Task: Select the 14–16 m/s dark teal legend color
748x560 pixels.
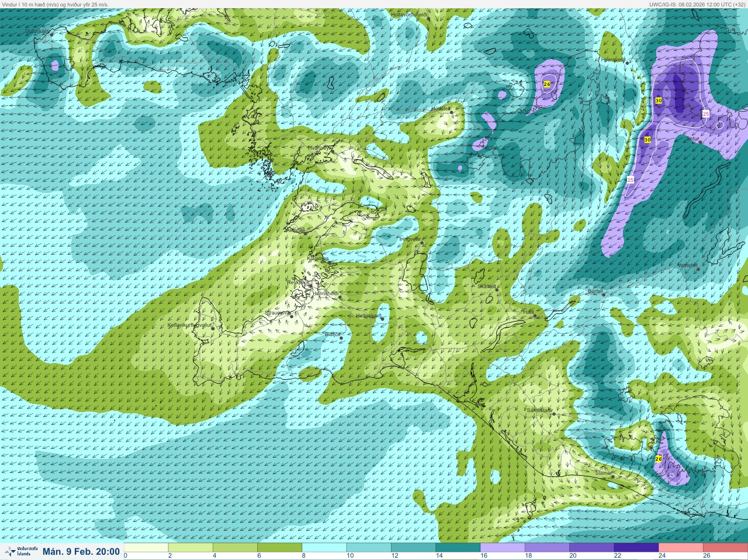Action: click(458, 548)
